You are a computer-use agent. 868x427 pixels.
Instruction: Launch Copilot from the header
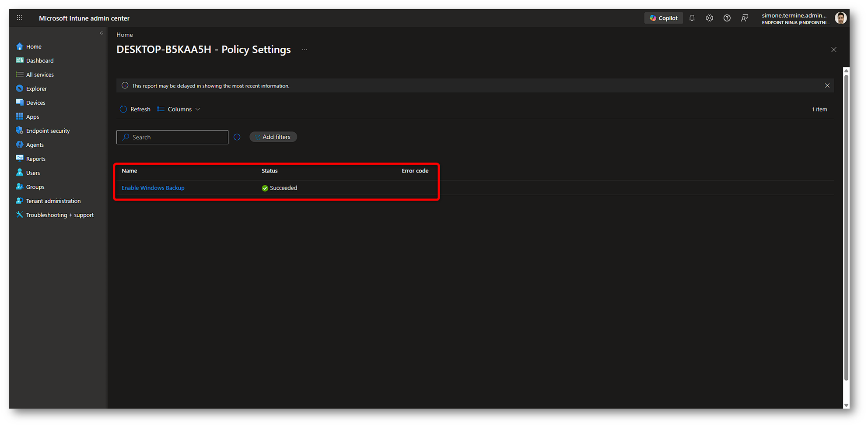(663, 18)
